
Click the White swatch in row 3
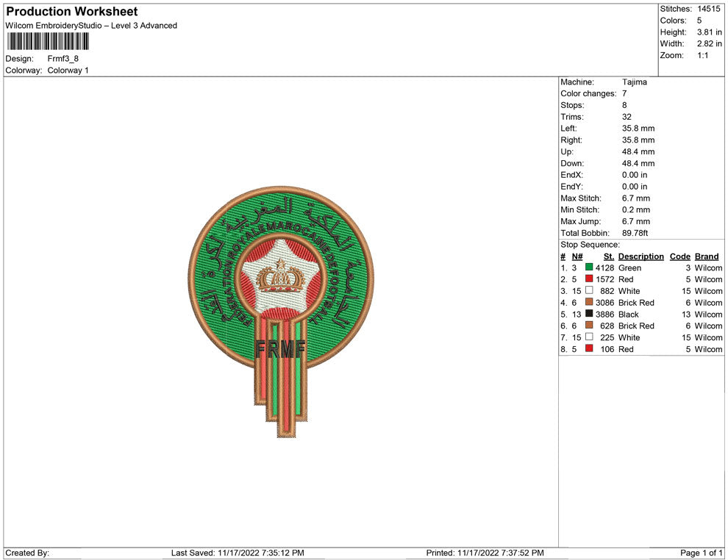(589, 290)
